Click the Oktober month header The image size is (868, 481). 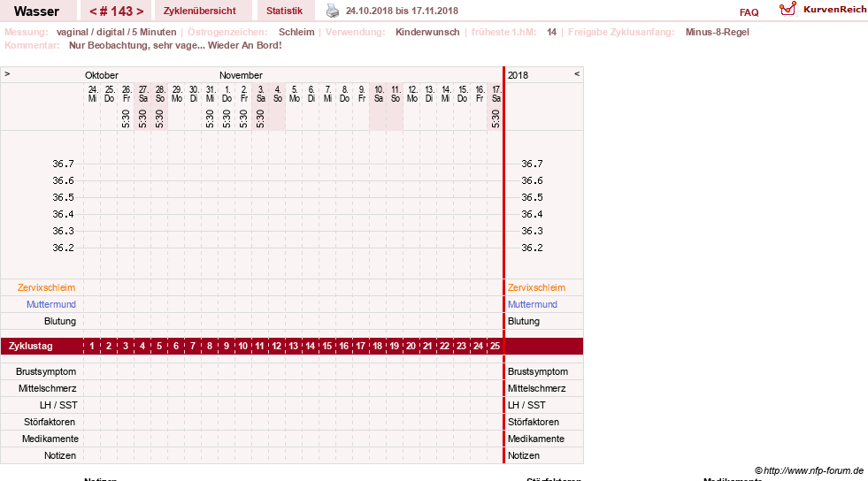tap(101, 75)
